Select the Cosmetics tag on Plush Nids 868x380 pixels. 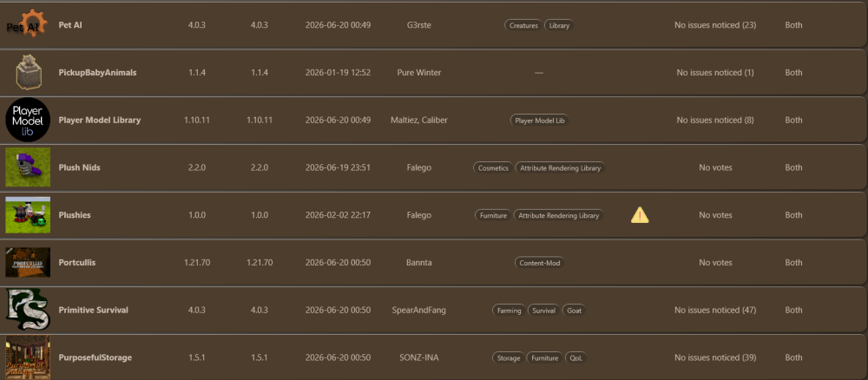(x=493, y=167)
